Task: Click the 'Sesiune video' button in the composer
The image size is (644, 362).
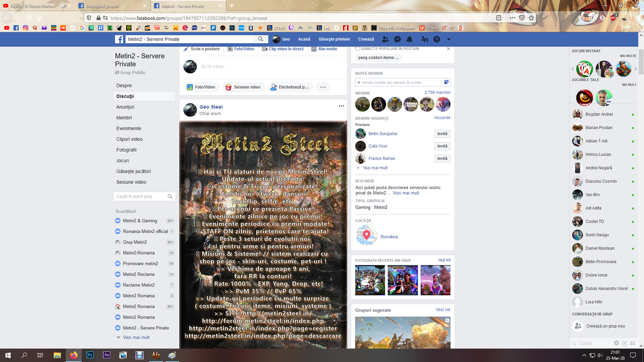Action: (243, 87)
